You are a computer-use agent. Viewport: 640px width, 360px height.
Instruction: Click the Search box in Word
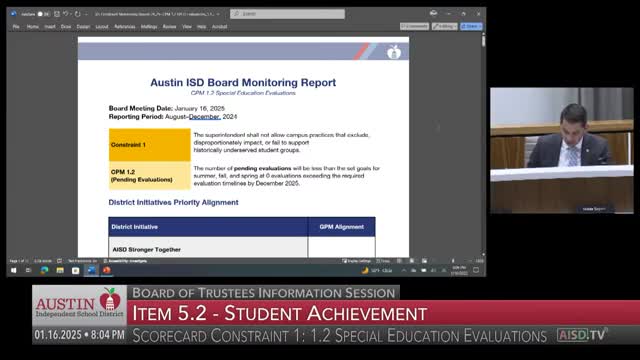pos(287,14)
